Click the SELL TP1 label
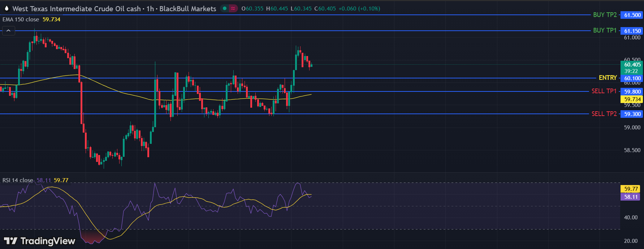 604,91
